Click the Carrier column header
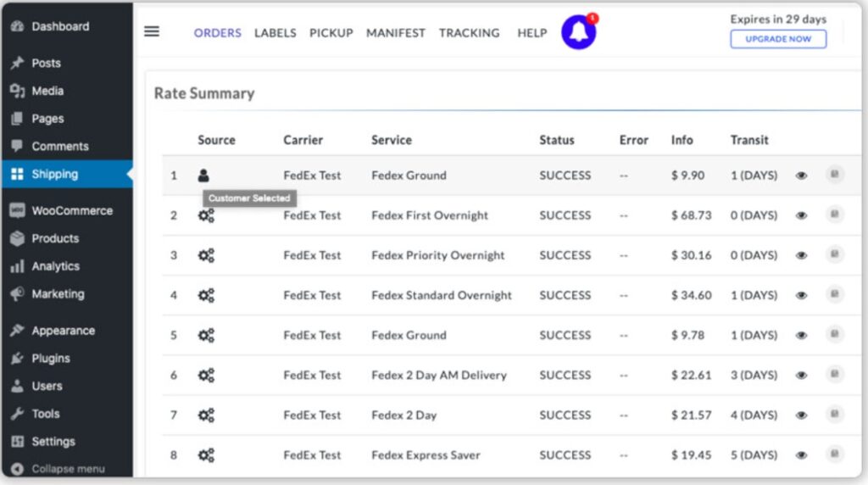 pos(303,140)
